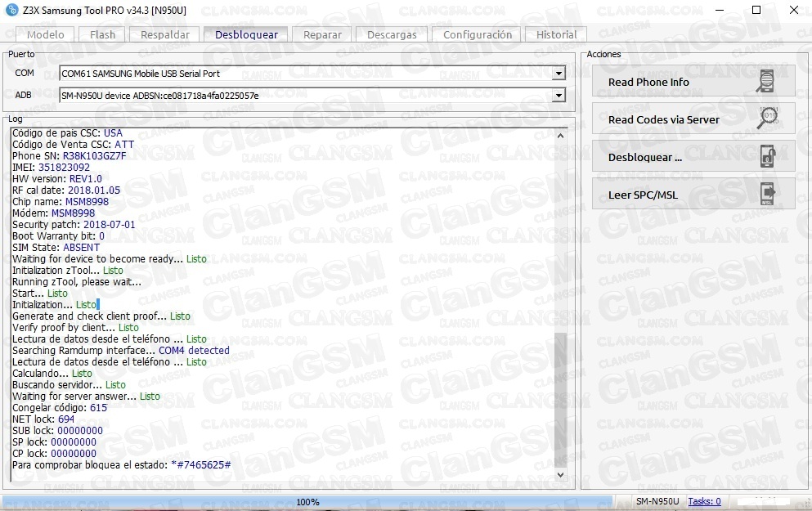Click the HW version: REV1.0 line
Image resolution: width=812 pixels, height=511 pixels.
[x=57, y=178]
